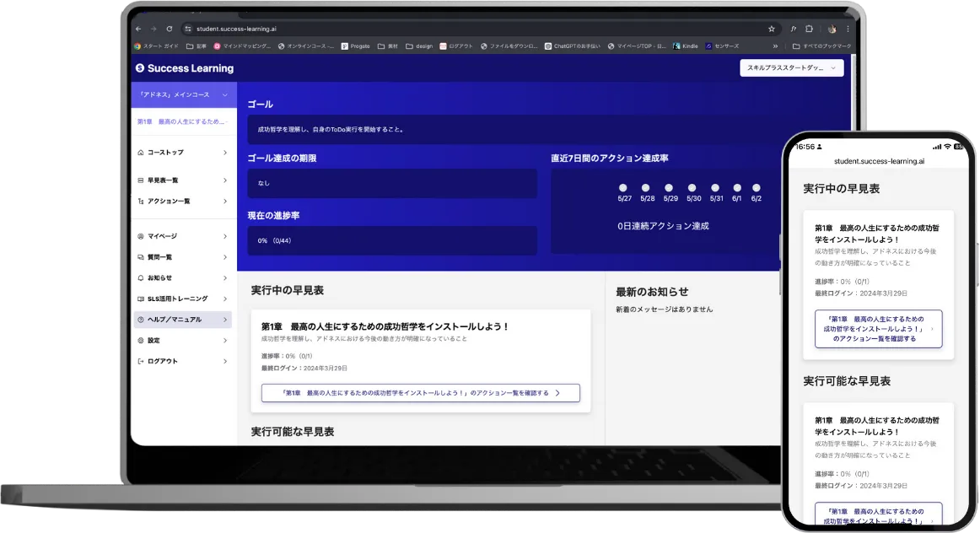Click the logout icon beside ログアウト

point(140,361)
